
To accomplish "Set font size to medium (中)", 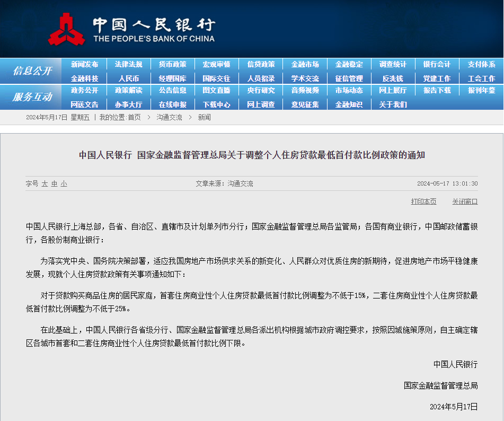I will pyautogui.click(x=54, y=183).
